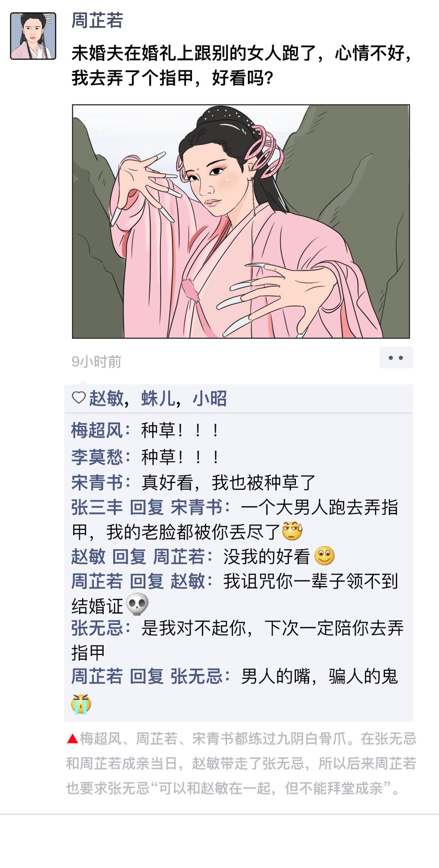This screenshot has height=868, width=439.
Task: Open 周芷若's profile avatar
Action: click(33, 36)
